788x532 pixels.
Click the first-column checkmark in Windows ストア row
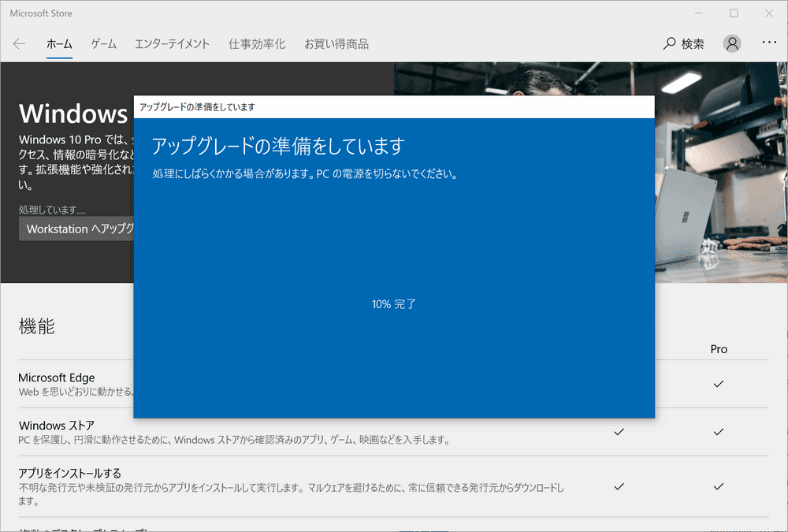619,431
